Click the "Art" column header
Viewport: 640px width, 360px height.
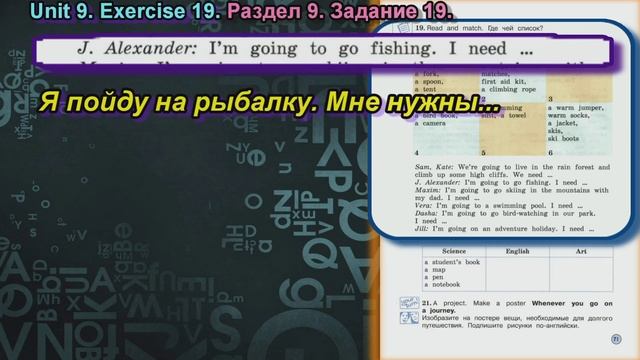pyautogui.click(x=581, y=251)
